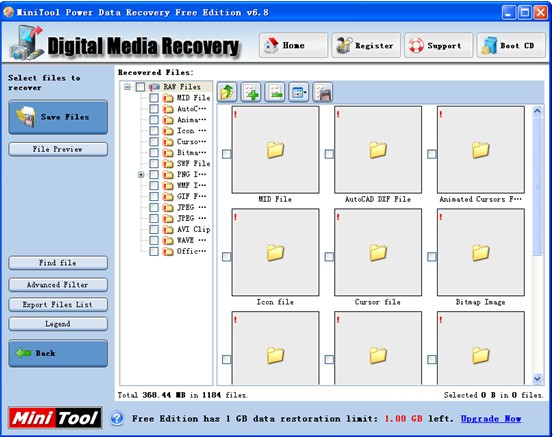Select the WAVE tree item label
Image resolution: width=553 pixels, height=437 pixels.
[x=191, y=240]
